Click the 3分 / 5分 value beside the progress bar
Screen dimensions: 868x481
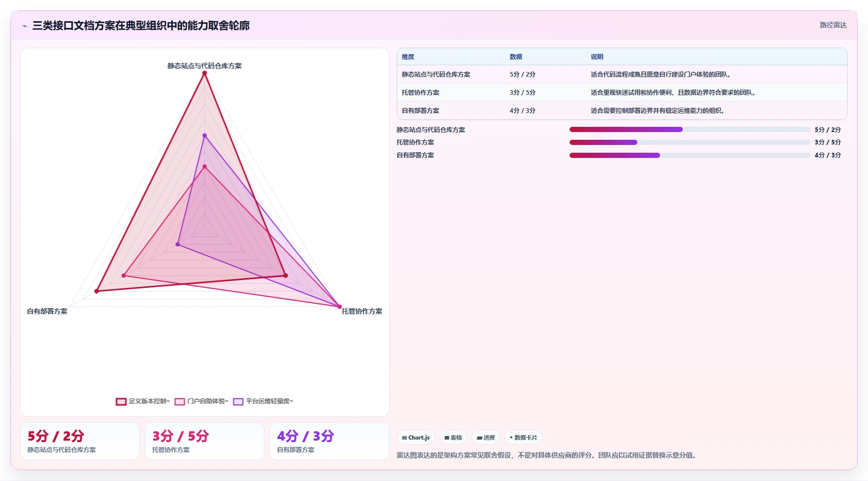(x=828, y=142)
